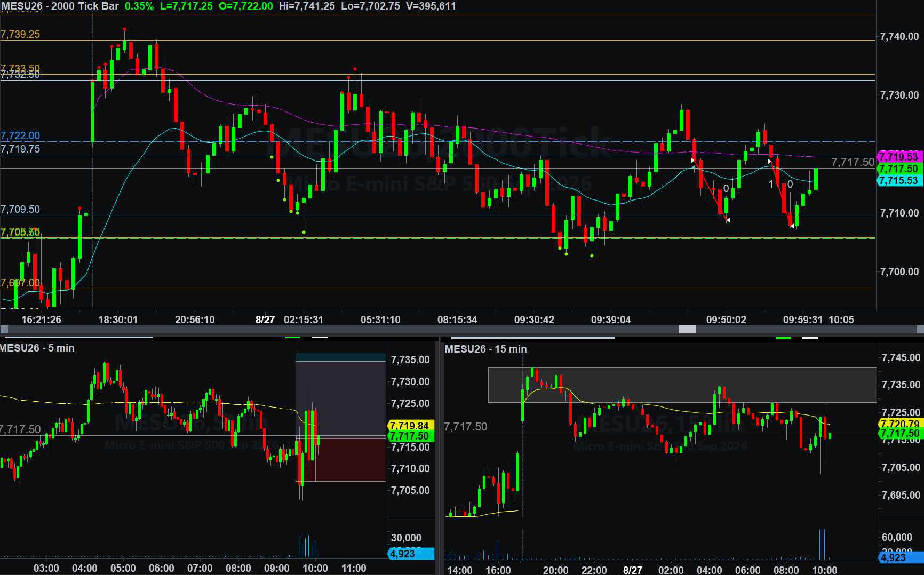This screenshot has width=924, height=575.
Task: Click the 8/27 date label on 15 min chart
Action: pyautogui.click(x=633, y=570)
